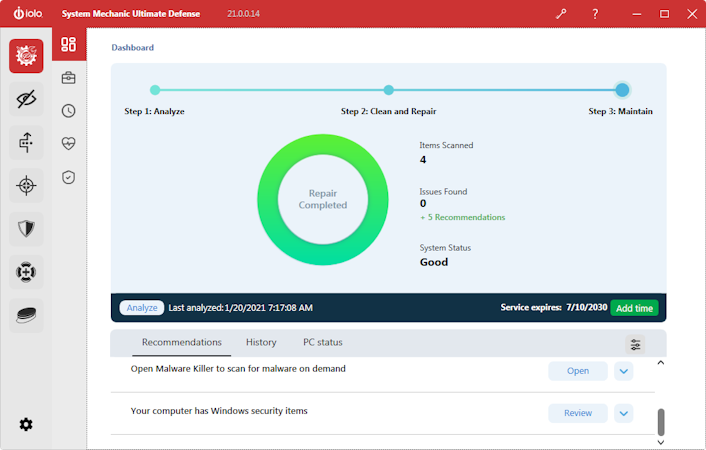This screenshot has width=706, height=450.
Task: Open settings gear in sidebar
Action: coord(26,424)
